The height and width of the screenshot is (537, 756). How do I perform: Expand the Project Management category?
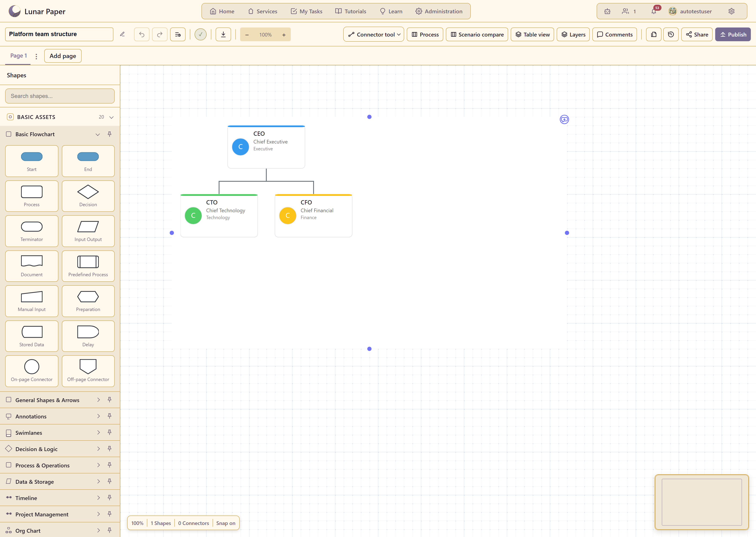click(99, 514)
